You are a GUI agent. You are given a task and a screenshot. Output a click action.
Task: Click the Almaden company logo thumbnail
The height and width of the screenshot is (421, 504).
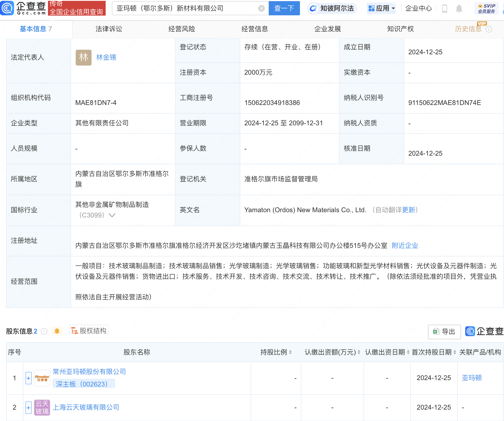42,378
